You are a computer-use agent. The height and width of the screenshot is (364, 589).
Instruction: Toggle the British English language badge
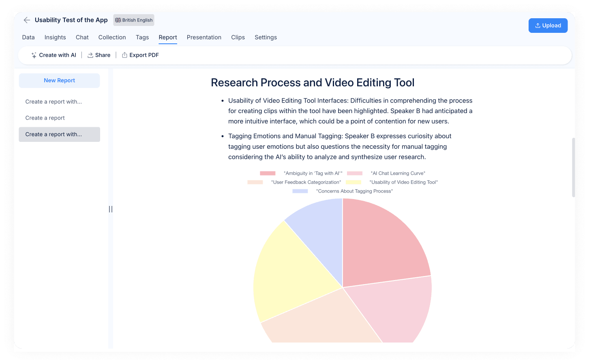tap(133, 20)
